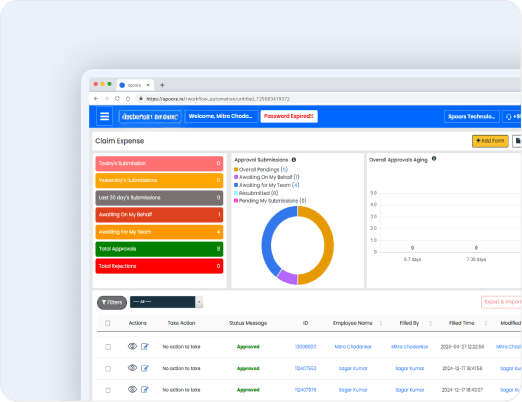Open the Filters button
Viewport: 522px width, 402px height.
pyautogui.click(x=112, y=303)
